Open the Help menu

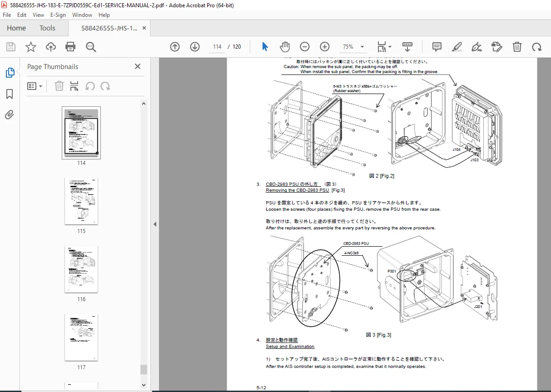(104, 15)
